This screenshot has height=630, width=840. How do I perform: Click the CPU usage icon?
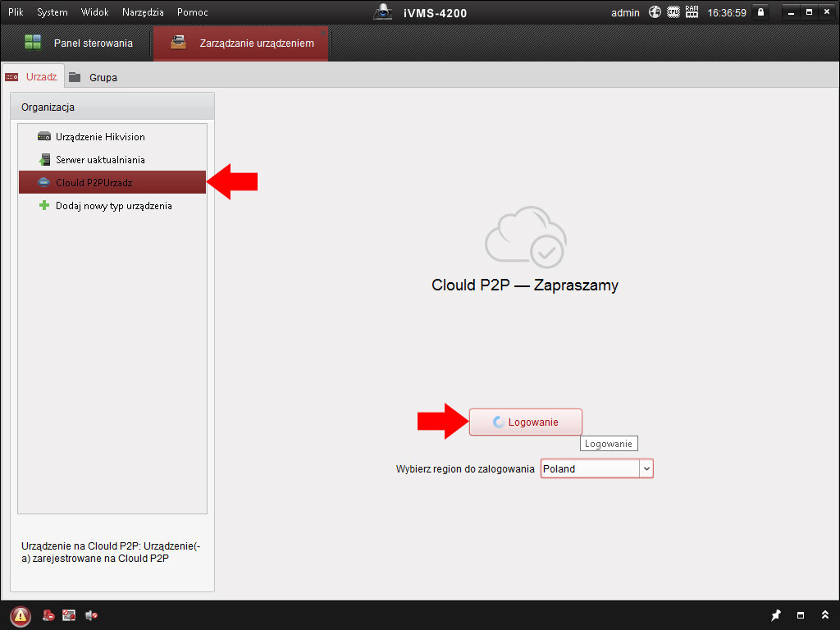(673, 12)
